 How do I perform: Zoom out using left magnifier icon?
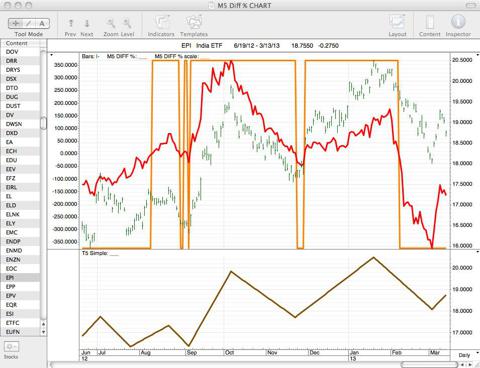pos(111,23)
